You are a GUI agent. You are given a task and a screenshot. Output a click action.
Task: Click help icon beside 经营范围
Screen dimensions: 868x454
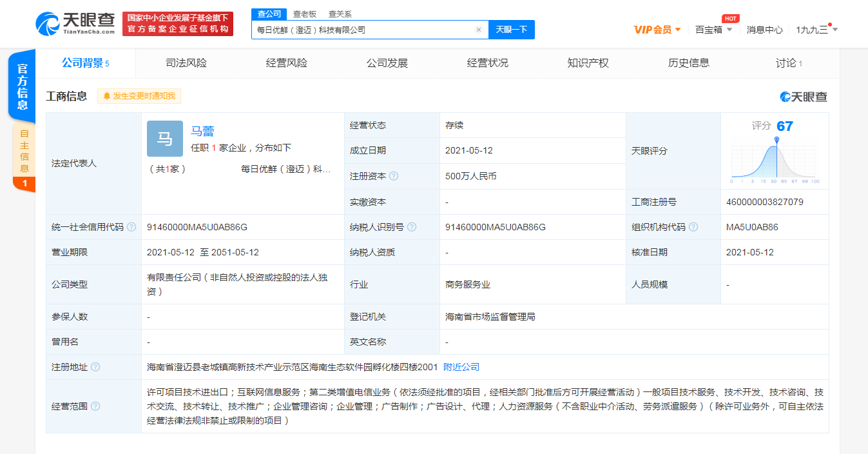(97, 406)
